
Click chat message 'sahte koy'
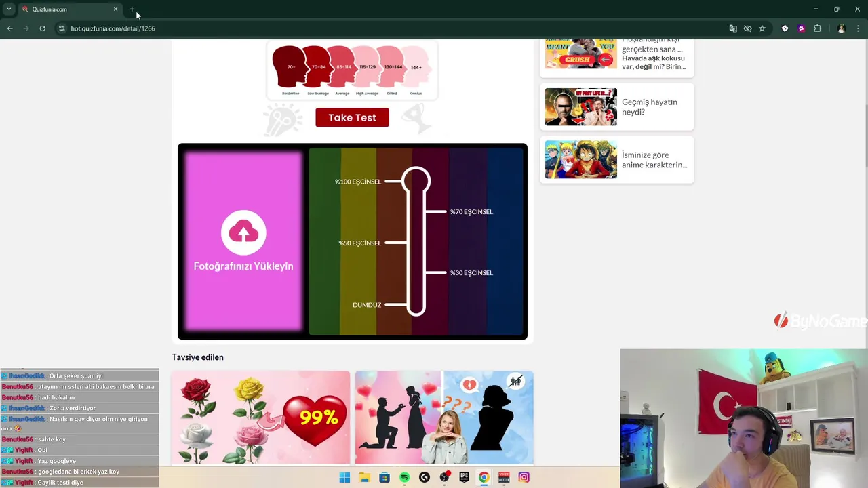(52, 440)
